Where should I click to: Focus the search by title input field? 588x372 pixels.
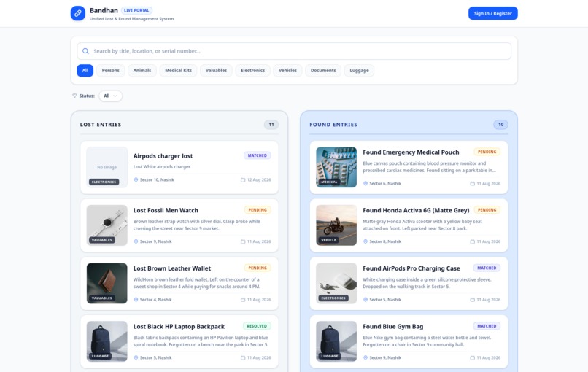click(294, 51)
